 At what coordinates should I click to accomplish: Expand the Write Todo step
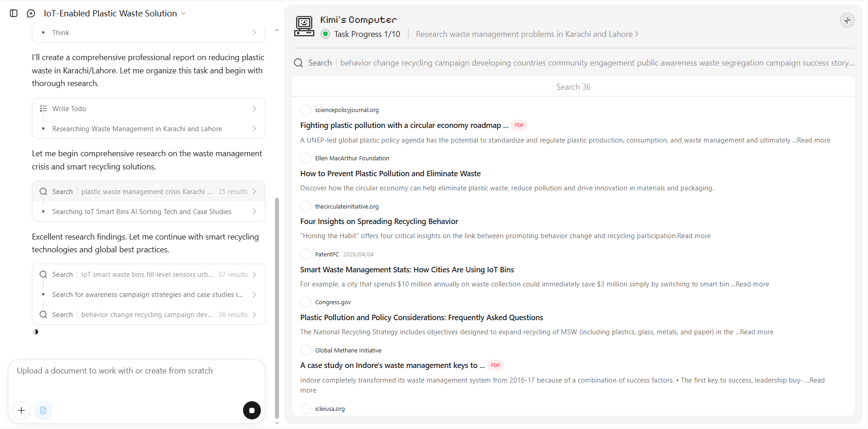pos(148,108)
